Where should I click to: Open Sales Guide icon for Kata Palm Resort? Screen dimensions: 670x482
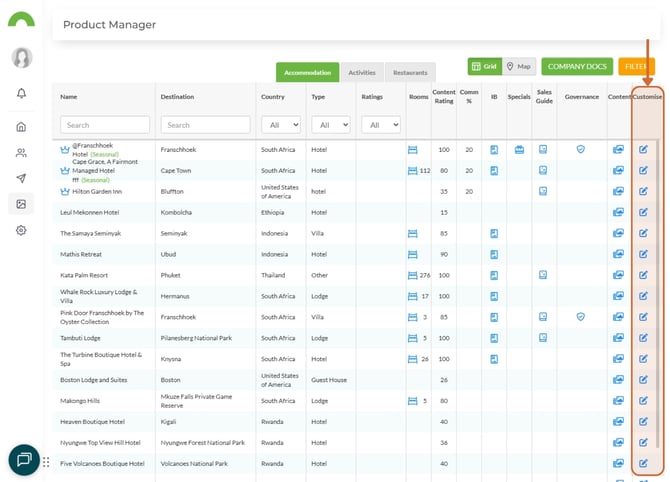[543, 275]
